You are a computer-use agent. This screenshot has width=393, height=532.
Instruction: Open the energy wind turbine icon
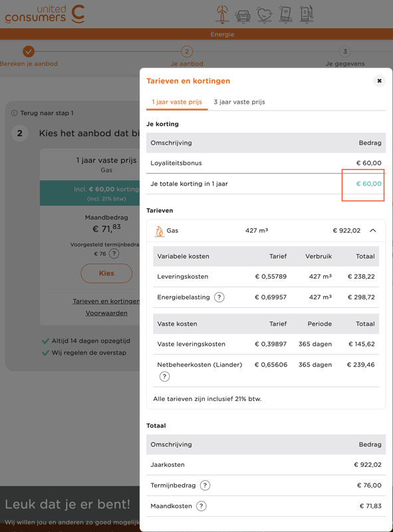click(x=222, y=15)
